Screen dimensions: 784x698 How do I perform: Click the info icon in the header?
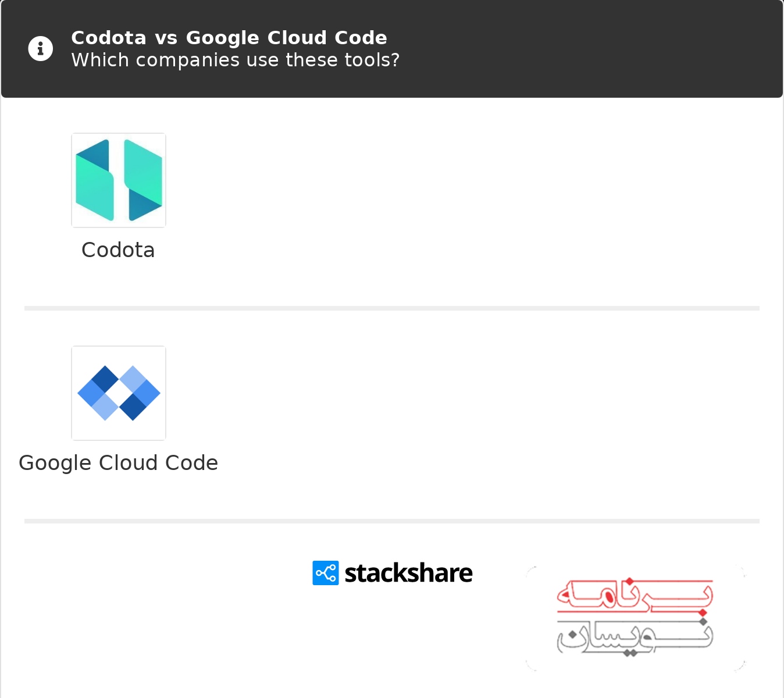coord(41,49)
